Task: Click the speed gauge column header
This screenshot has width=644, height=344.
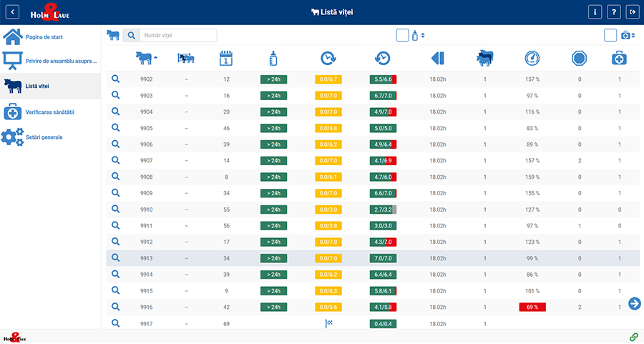Action: (x=532, y=59)
